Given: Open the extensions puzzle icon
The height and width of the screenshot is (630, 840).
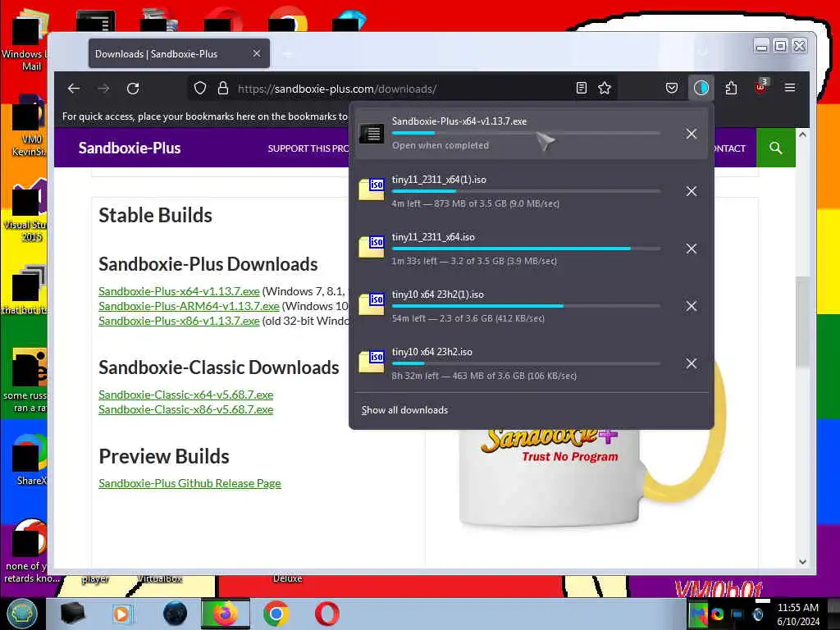Looking at the screenshot, I should click(x=731, y=88).
